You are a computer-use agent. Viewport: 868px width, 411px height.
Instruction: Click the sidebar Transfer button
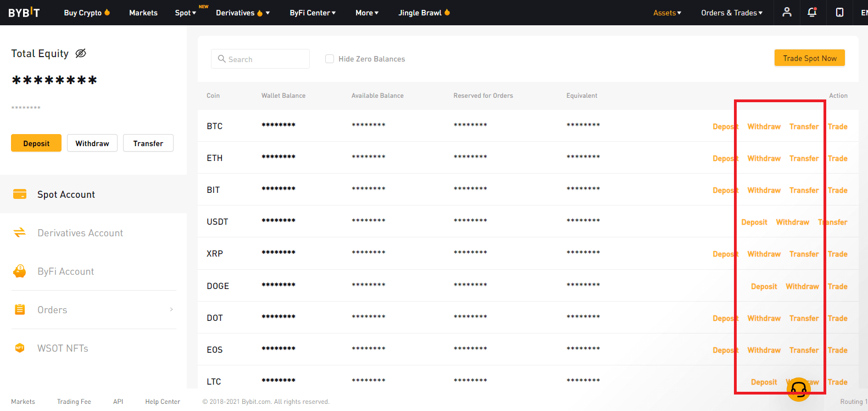coord(148,143)
